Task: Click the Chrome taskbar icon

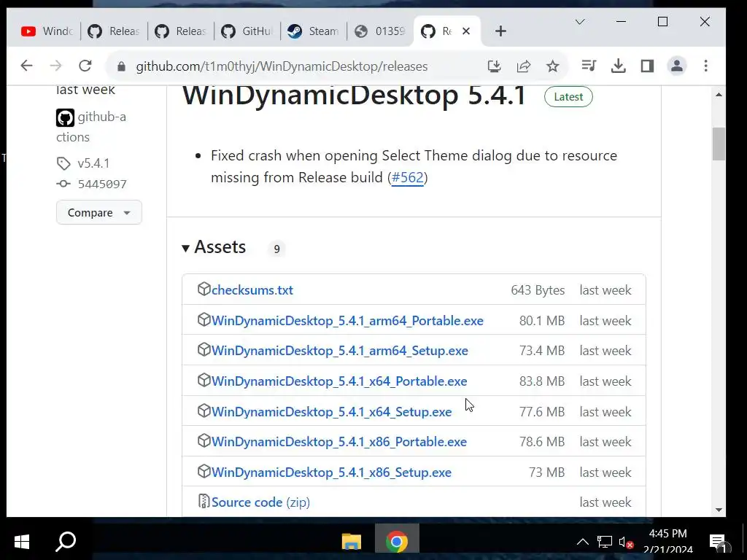Action: pyautogui.click(x=397, y=542)
